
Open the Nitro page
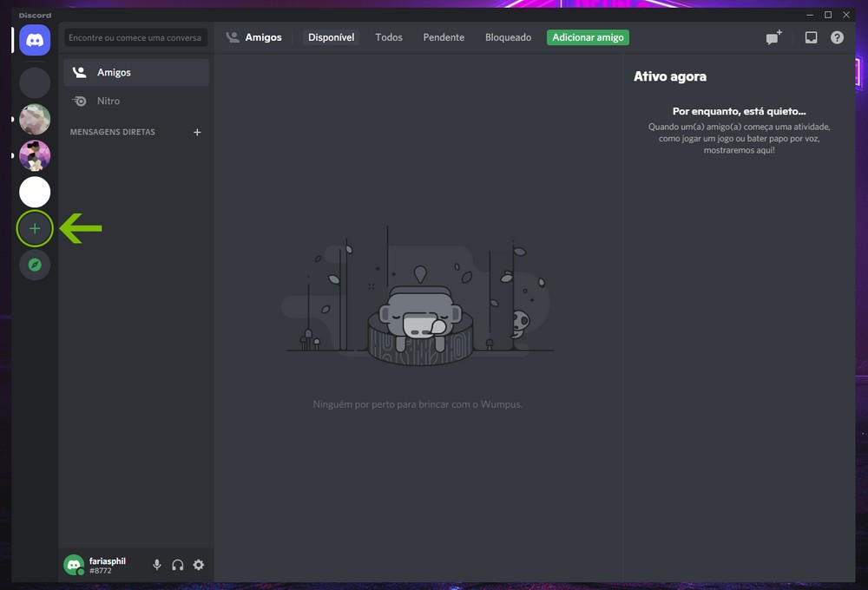108,101
